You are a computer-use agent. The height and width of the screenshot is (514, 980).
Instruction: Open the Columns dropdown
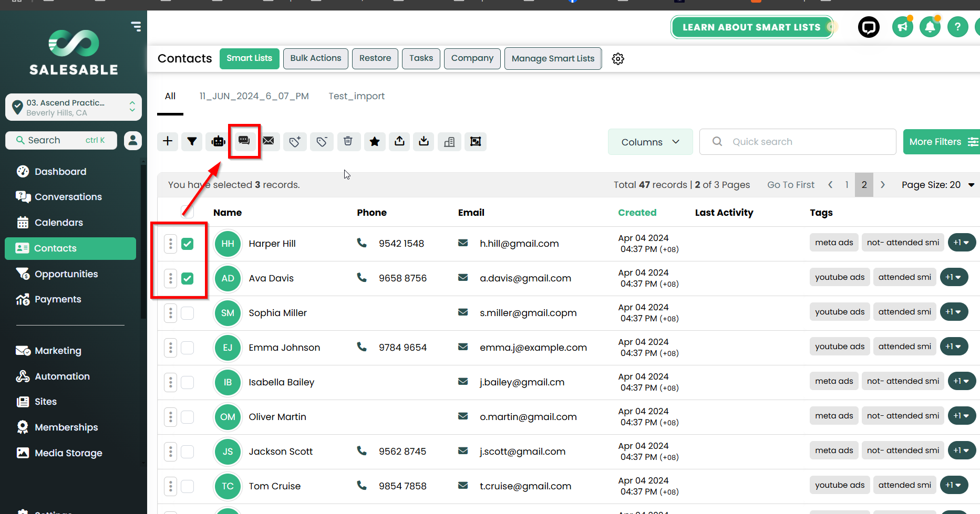tap(650, 142)
